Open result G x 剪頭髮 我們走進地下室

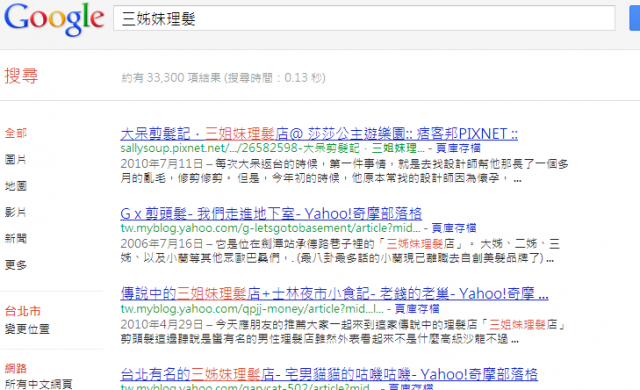click(271, 214)
